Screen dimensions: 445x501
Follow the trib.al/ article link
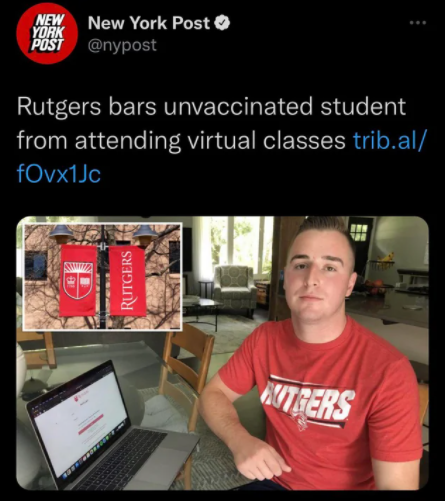point(389,140)
